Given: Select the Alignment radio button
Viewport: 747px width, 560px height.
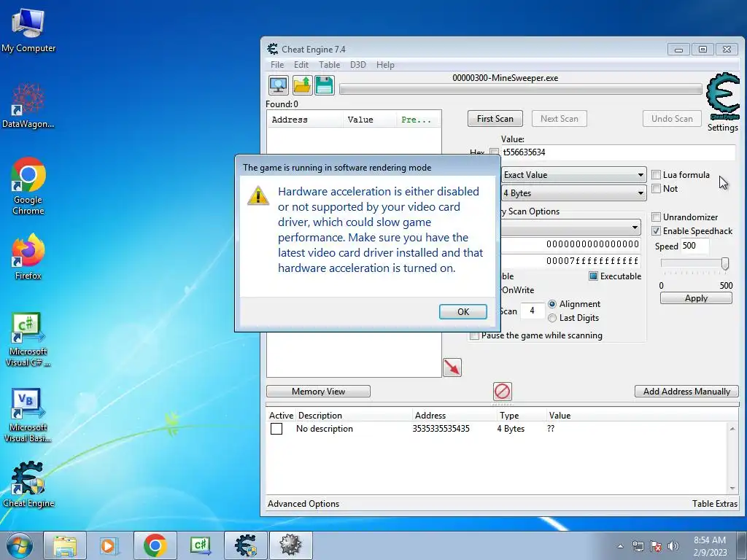Looking at the screenshot, I should tap(552, 304).
